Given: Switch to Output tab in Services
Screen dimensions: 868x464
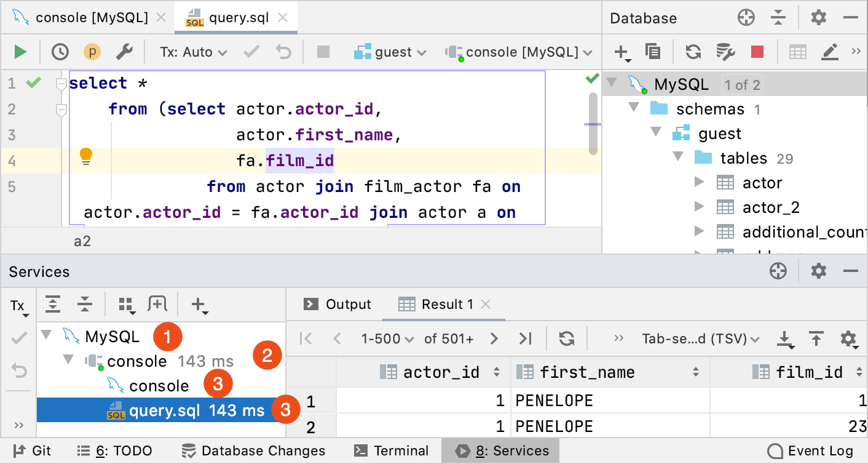Looking at the screenshot, I should click(x=338, y=304).
